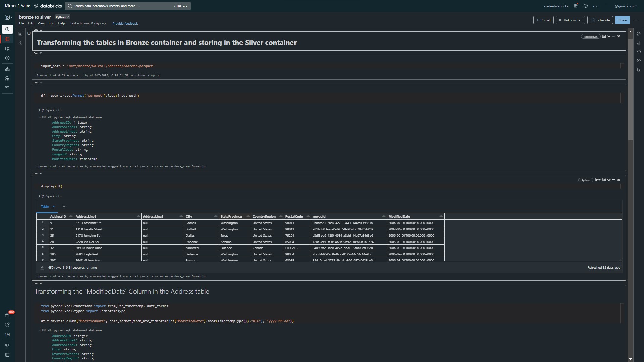The image size is (644, 362).
Task: Open the notebook comments panel chat icon
Action: pos(639,34)
